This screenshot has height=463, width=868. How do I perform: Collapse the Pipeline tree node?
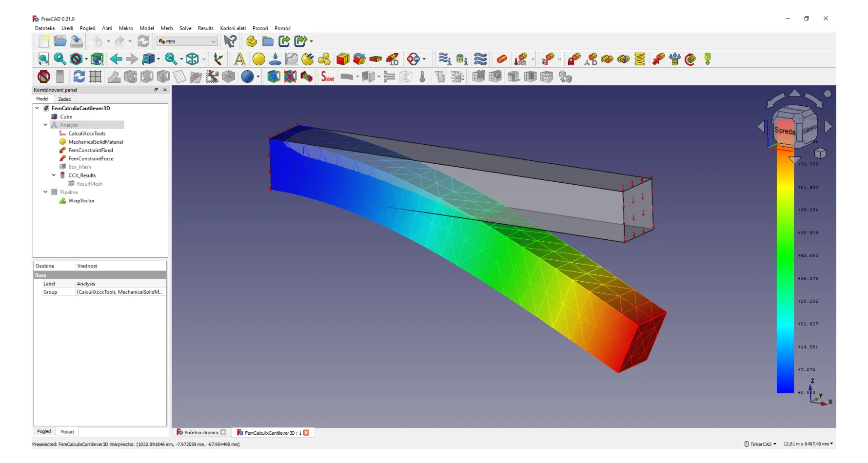[45, 192]
